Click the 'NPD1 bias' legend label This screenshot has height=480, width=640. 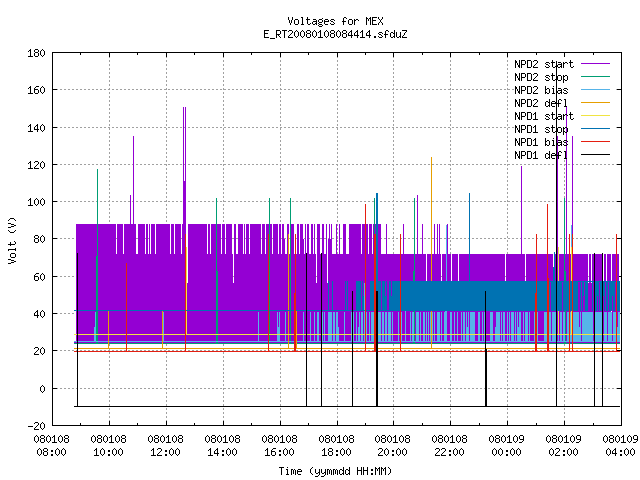[541, 142]
